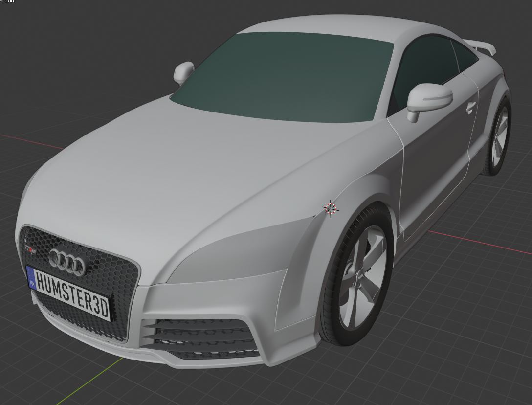The image size is (532, 405).
Task: Click the partial 'ection' overlay text
Action: point(7,2)
